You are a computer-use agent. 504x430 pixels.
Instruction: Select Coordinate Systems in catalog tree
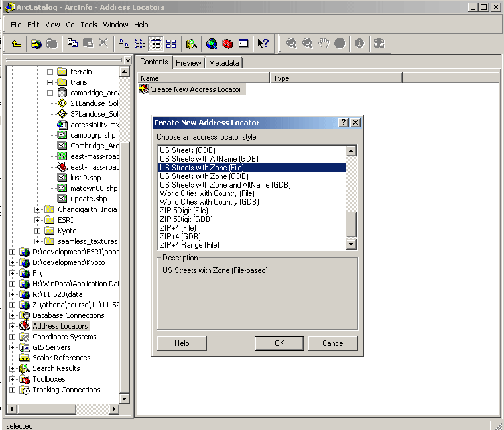(64, 337)
